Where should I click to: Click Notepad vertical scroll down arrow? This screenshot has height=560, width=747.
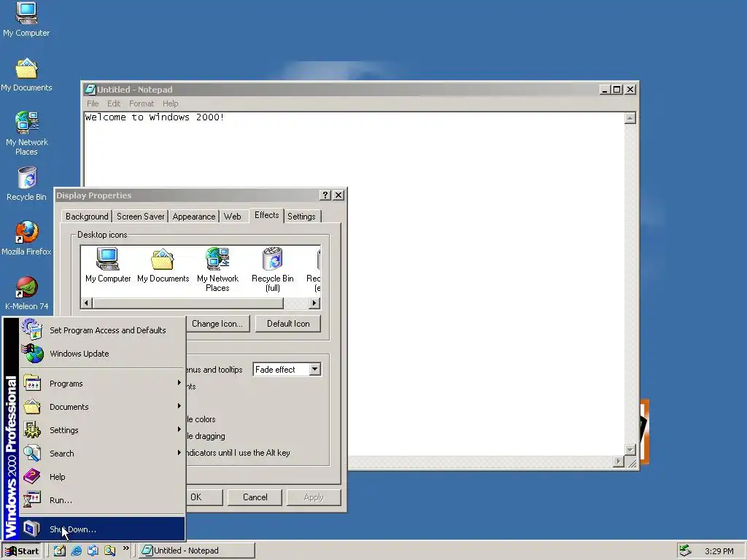[630, 450]
